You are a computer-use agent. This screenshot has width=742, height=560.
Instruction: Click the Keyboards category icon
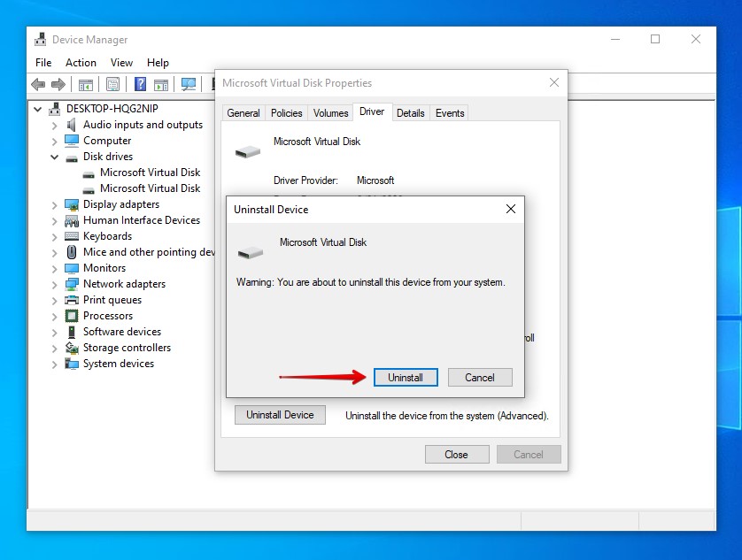click(x=72, y=236)
